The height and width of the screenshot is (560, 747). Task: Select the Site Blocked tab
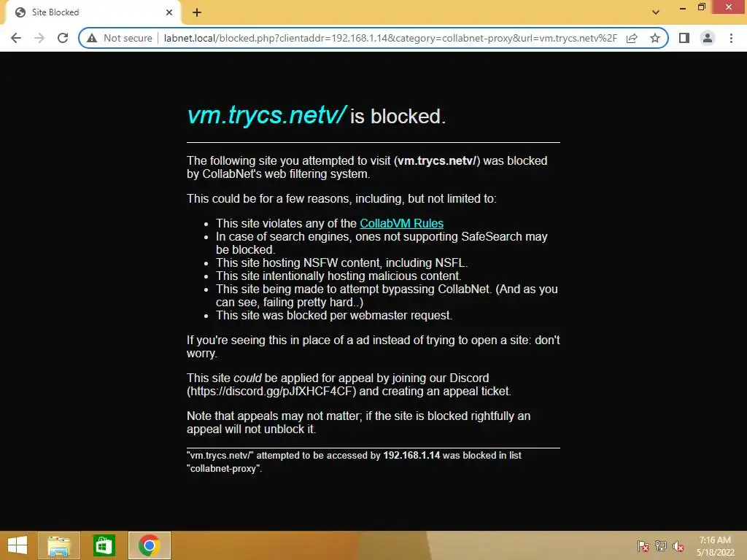93,12
